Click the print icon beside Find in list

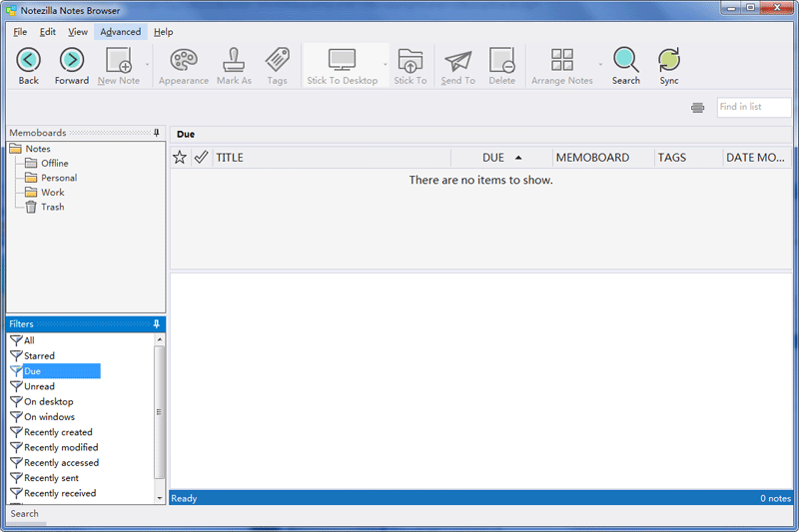[x=697, y=108]
